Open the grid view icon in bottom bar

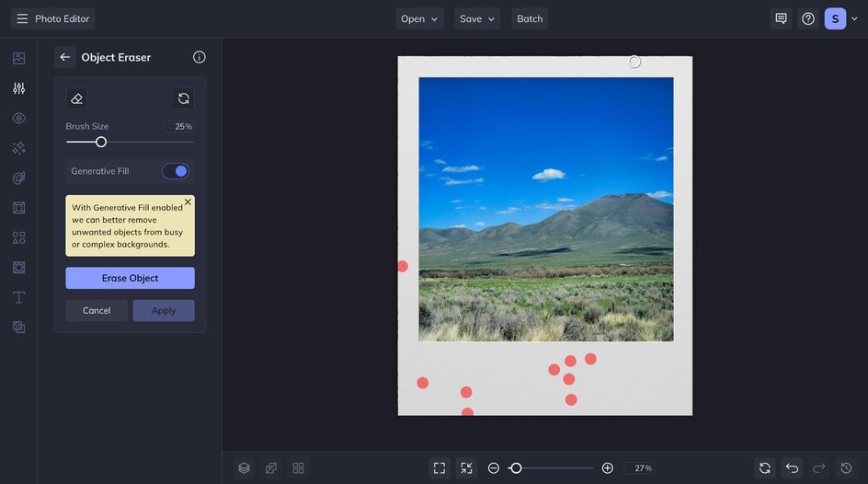(x=298, y=468)
